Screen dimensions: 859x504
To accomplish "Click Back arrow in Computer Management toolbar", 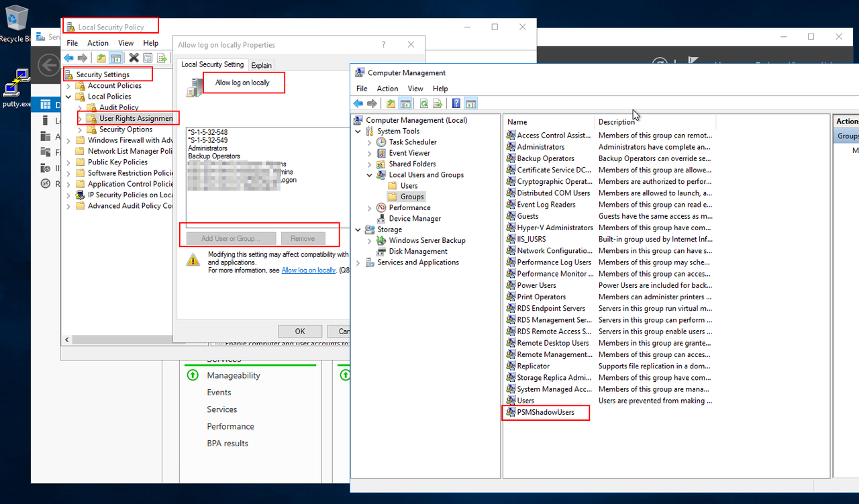I will click(x=358, y=103).
